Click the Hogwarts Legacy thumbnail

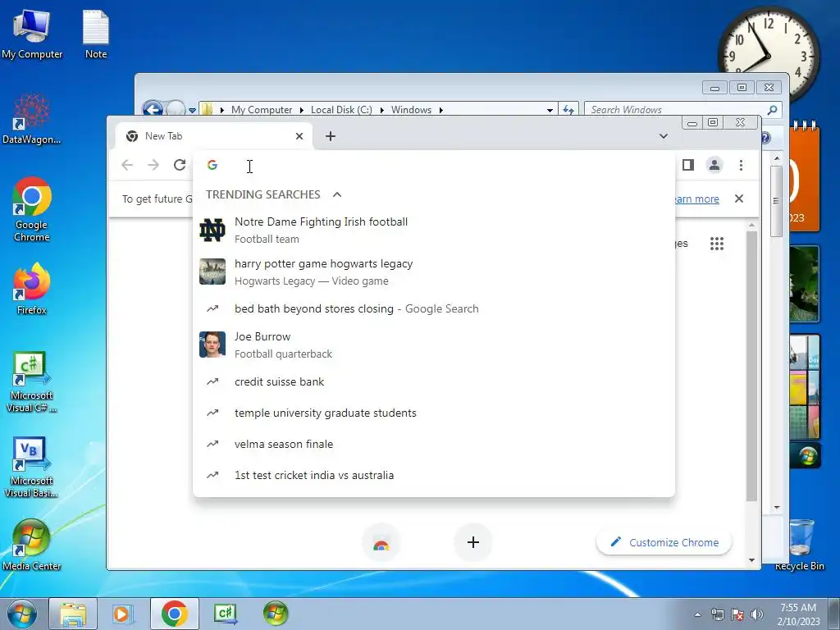point(212,272)
